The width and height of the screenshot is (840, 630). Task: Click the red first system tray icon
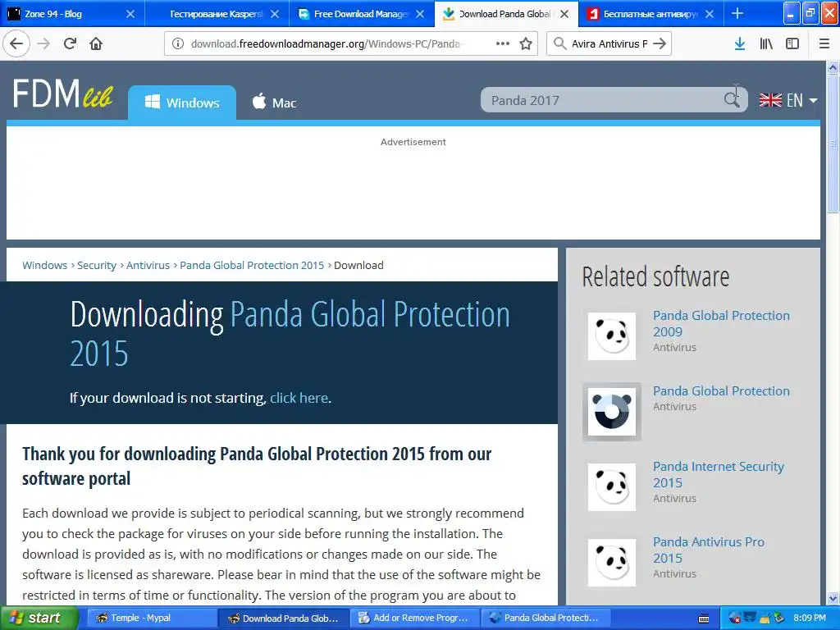click(734, 618)
